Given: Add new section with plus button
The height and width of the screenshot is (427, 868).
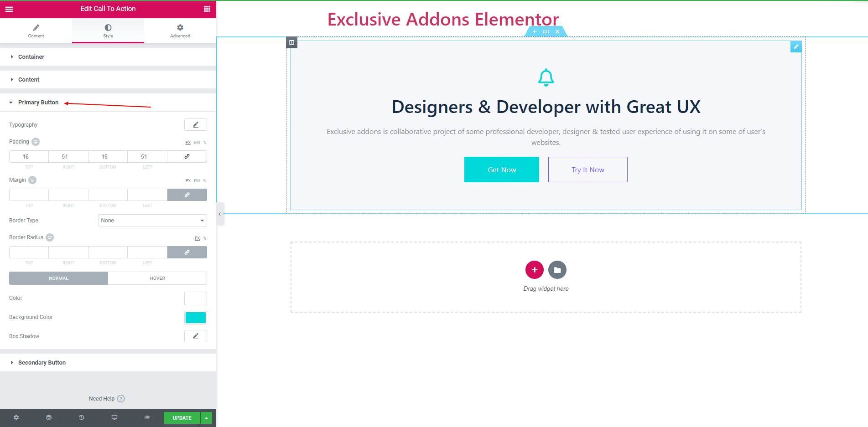Looking at the screenshot, I should click(535, 270).
